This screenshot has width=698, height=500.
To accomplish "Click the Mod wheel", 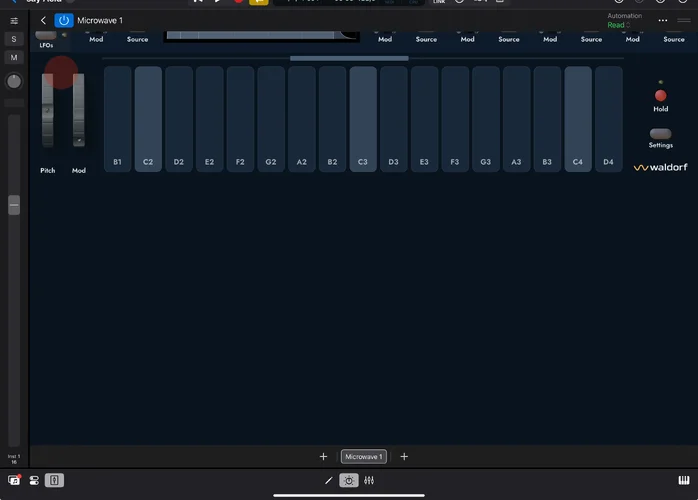I will pyautogui.click(x=79, y=110).
